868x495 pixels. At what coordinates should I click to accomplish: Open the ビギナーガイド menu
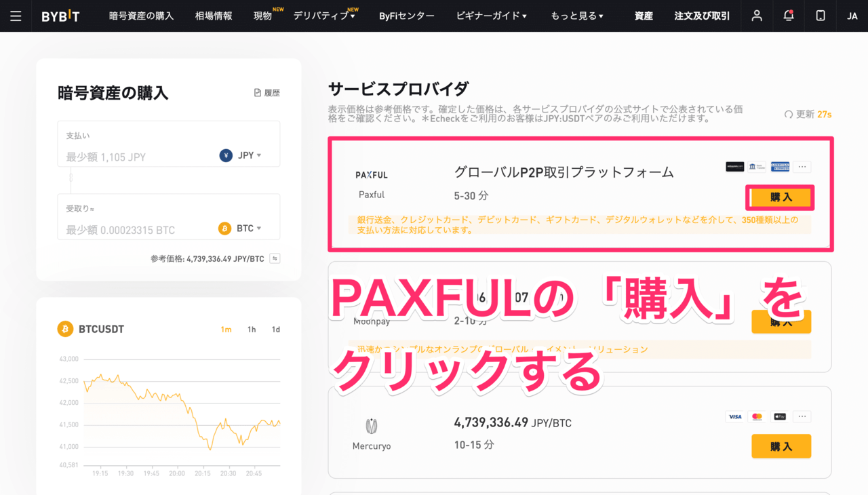(491, 16)
